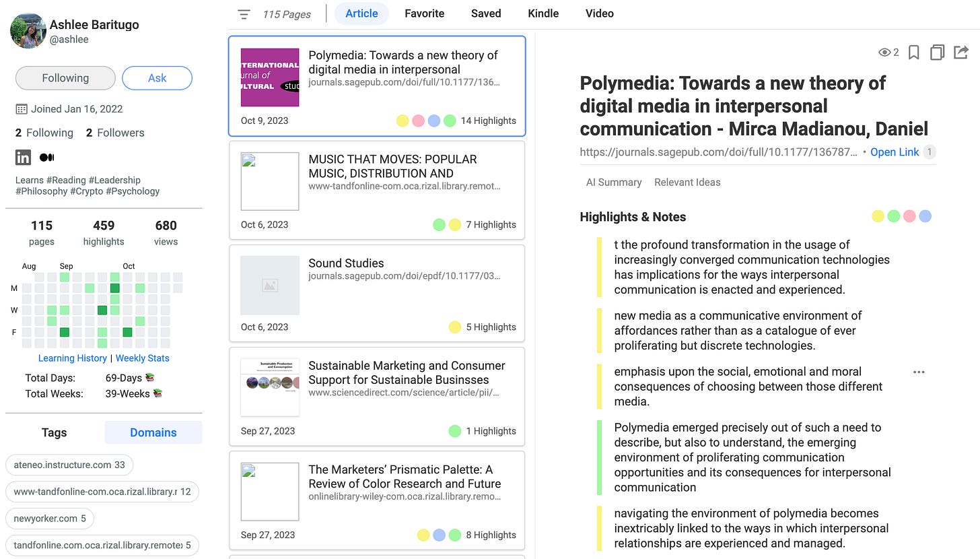The width and height of the screenshot is (980, 559).
Task: Open the Learning History link
Action: pos(73,358)
